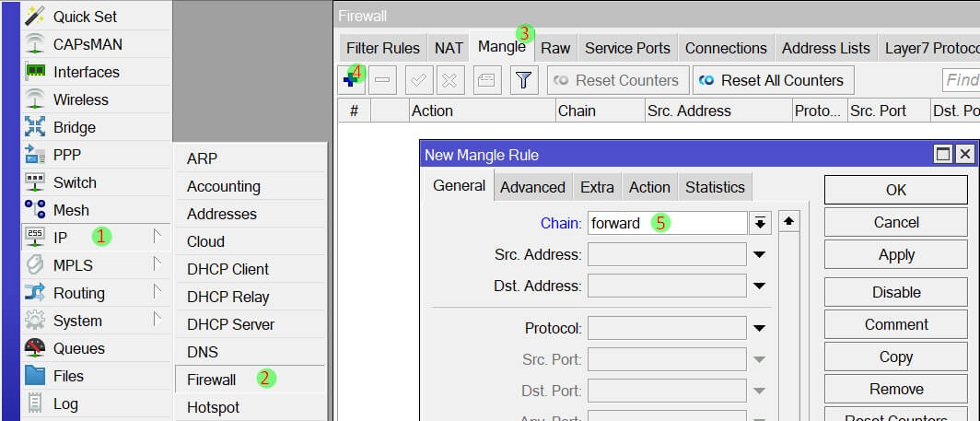Image resolution: width=980 pixels, height=421 pixels.
Task: Expand the Src. Address field arrow
Action: 760,255
